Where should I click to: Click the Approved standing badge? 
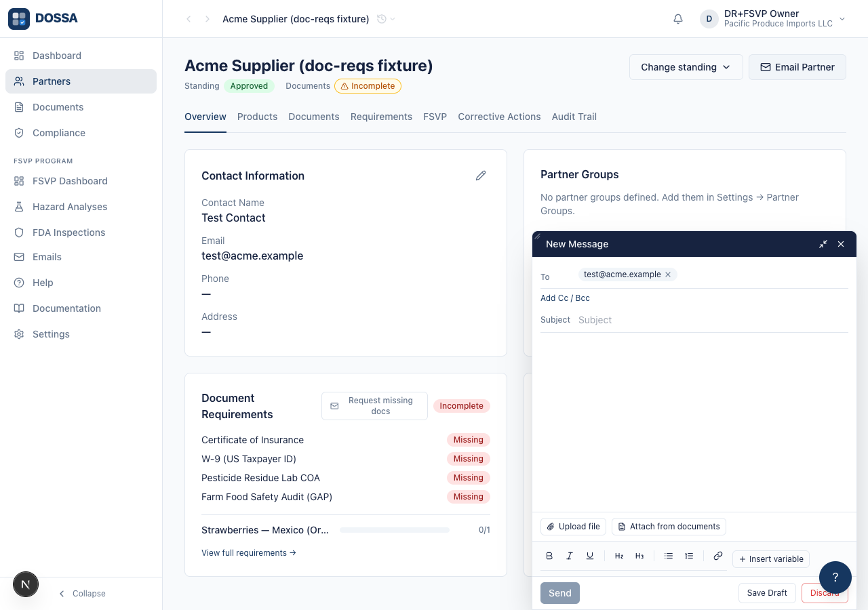click(x=249, y=86)
